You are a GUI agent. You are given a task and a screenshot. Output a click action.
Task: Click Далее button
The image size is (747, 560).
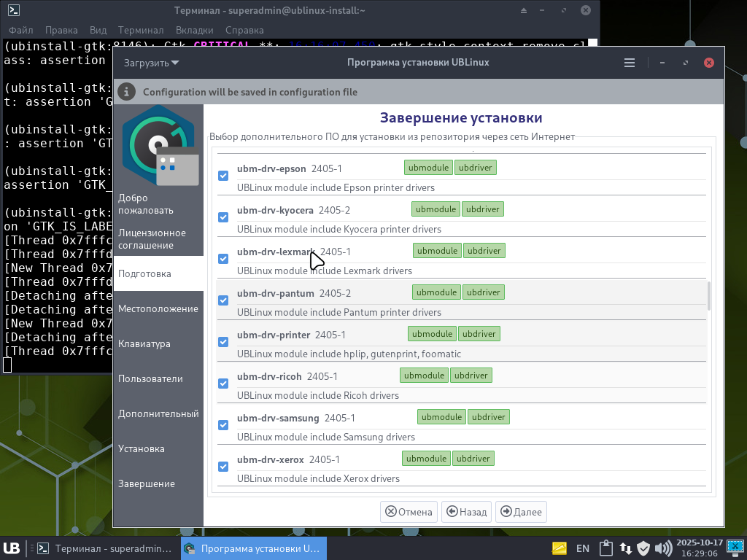[521, 512]
